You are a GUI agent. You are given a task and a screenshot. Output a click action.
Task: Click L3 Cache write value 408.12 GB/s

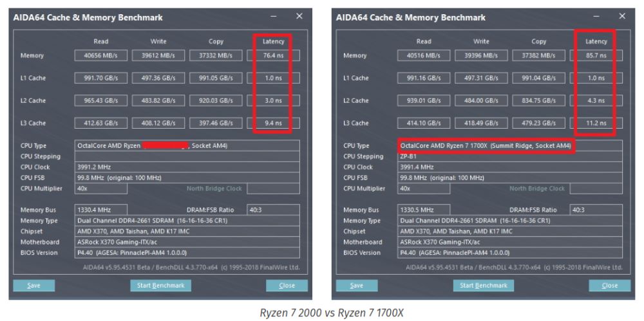(x=158, y=123)
